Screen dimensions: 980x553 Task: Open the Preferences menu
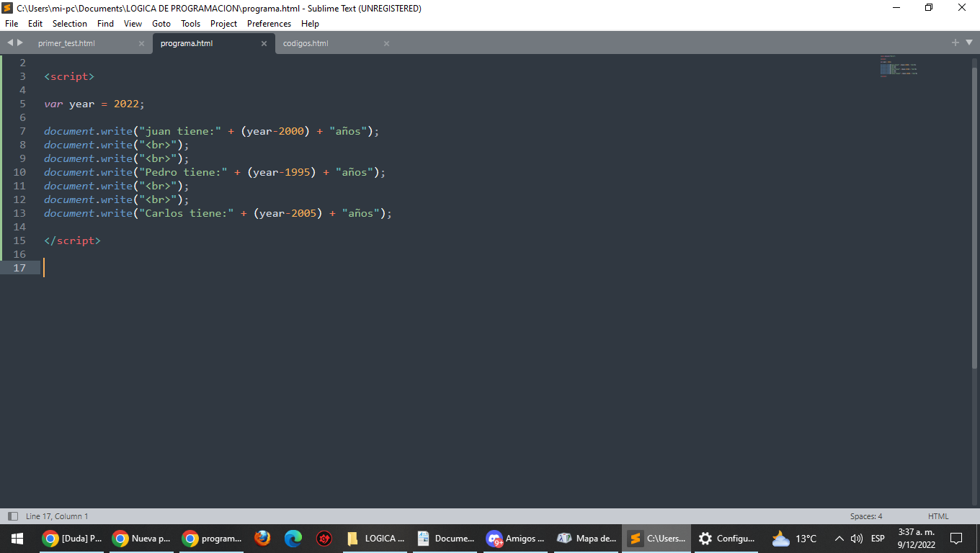click(x=269, y=24)
